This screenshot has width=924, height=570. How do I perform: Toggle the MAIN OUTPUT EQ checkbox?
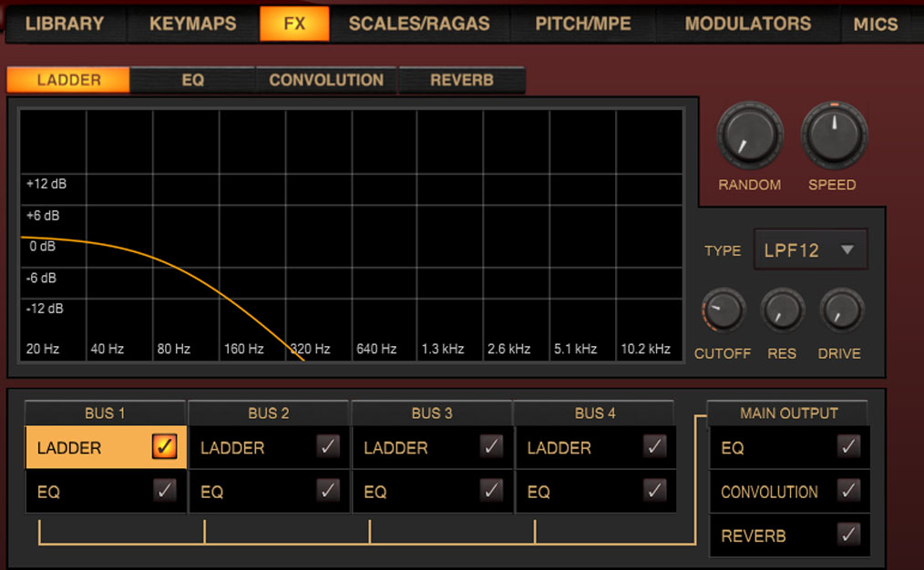tap(848, 446)
